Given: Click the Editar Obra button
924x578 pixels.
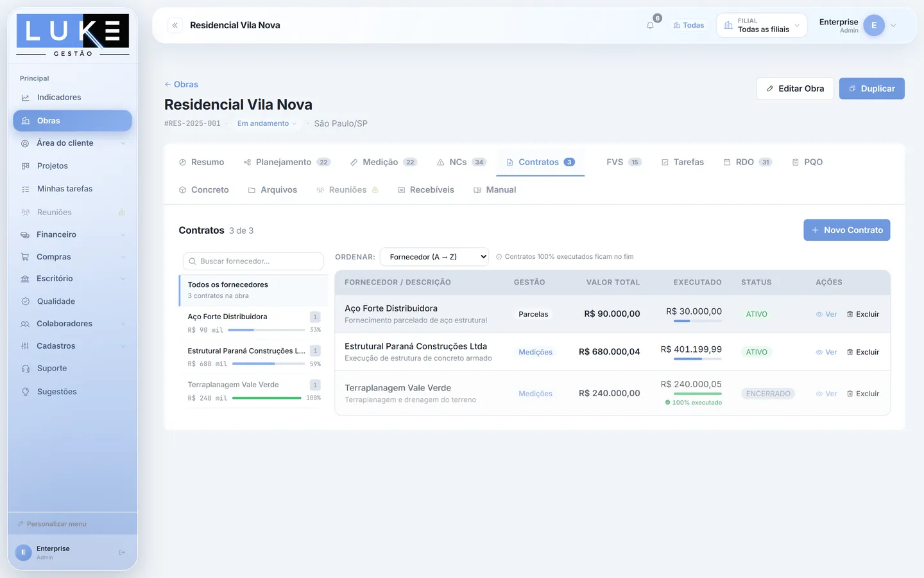Looking at the screenshot, I should tap(795, 89).
